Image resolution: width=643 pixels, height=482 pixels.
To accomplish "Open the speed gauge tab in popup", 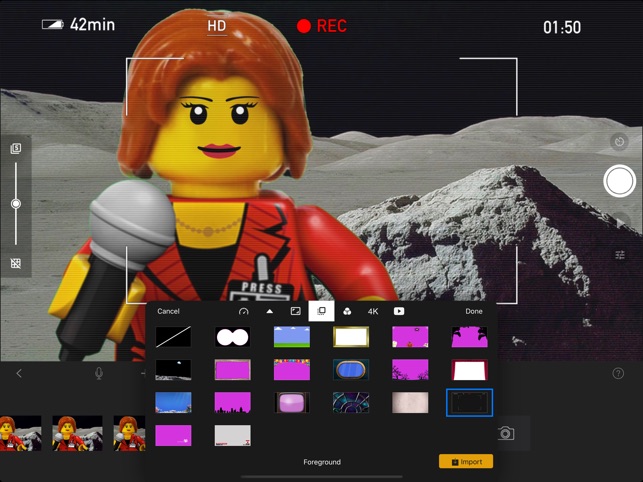I will (244, 311).
